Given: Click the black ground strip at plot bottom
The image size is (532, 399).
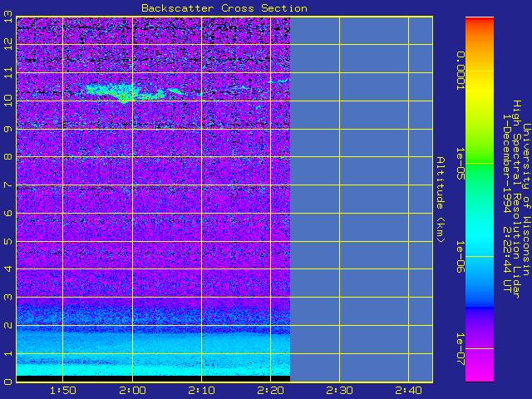Looking at the screenshot, I should (x=153, y=378).
